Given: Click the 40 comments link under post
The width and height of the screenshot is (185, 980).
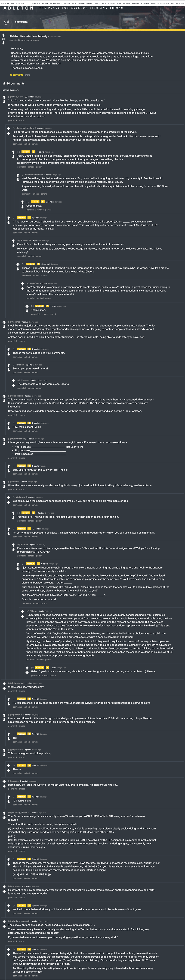Looking at the screenshot, I should coord(16,75).
